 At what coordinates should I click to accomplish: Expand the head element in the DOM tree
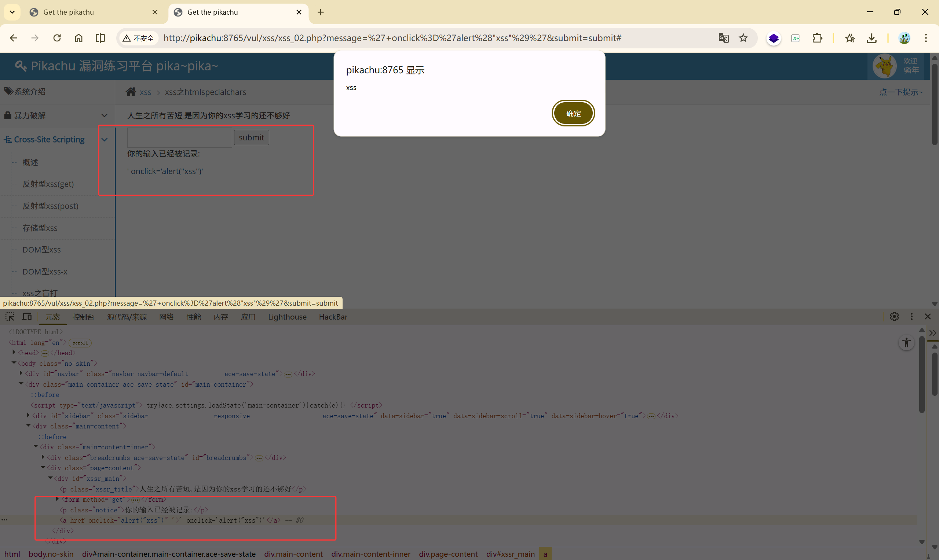[x=14, y=353]
